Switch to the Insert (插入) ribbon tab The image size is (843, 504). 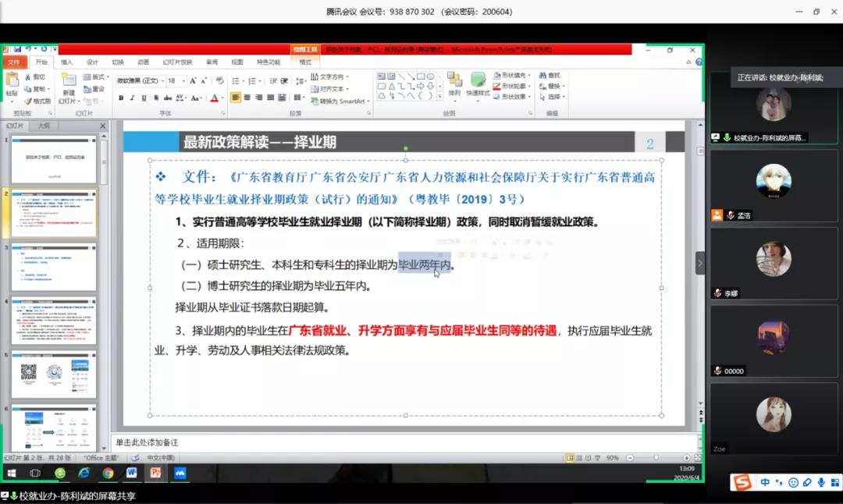(67, 61)
